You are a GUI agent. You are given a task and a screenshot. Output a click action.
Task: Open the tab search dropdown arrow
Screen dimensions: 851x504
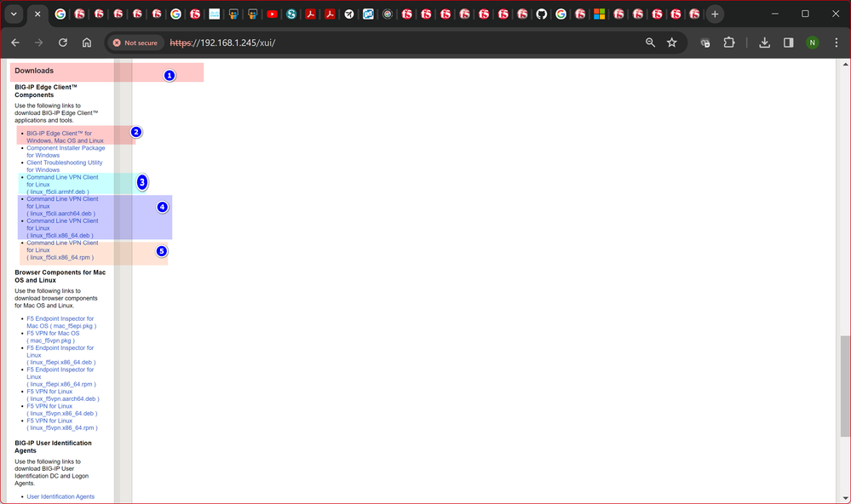(x=14, y=14)
